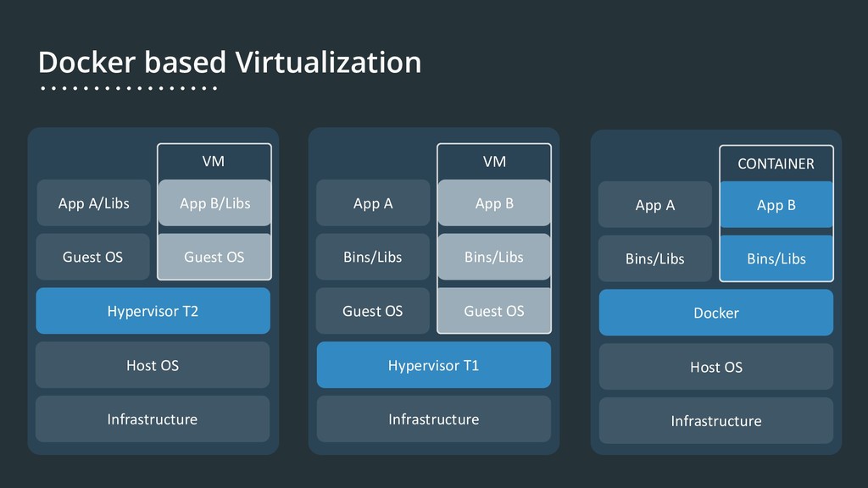This screenshot has height=488, width=868.
Task: Click the light gray Bins/Libs block
Action: click(494, 257)
